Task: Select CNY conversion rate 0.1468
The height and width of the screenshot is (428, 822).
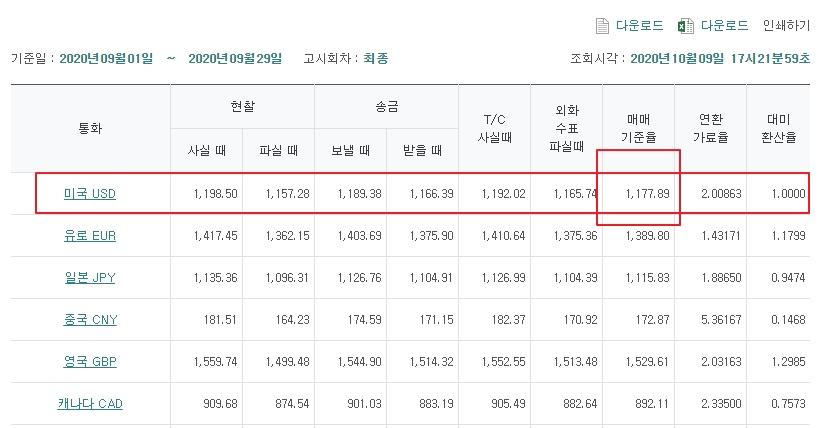Action: (788, 319)
